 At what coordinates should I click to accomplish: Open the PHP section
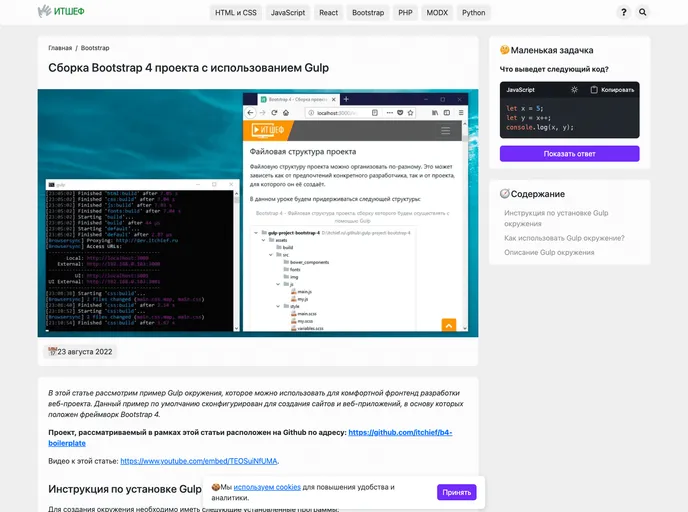[x=405, y=13]
